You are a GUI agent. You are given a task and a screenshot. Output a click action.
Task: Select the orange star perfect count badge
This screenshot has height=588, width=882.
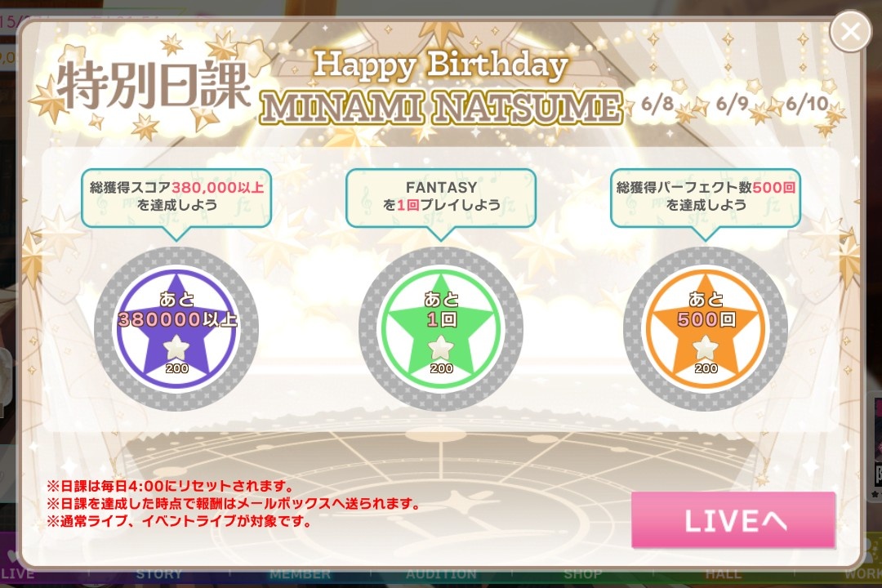pyautogui.click(x=706, y=328)
